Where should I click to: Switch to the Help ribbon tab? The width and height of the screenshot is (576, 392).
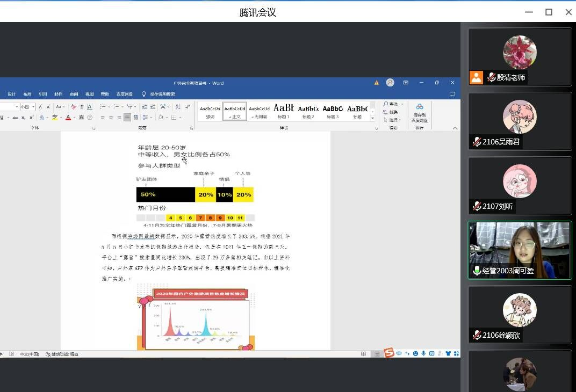coord(105,94)
